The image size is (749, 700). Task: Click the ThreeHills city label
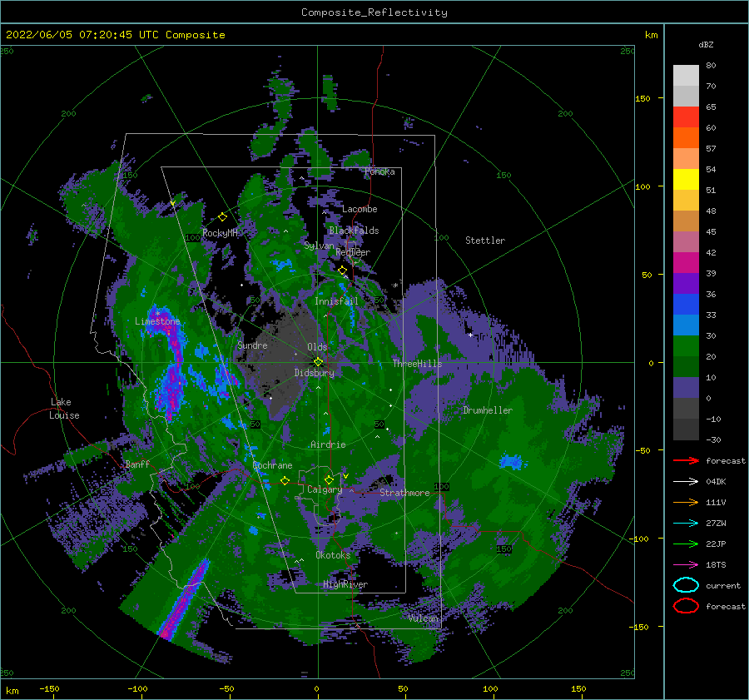418,364
